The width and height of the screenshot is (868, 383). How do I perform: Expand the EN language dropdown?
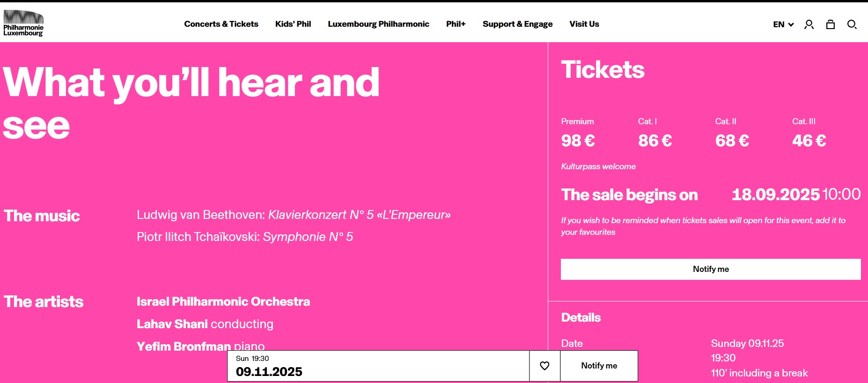pos(783,24)
